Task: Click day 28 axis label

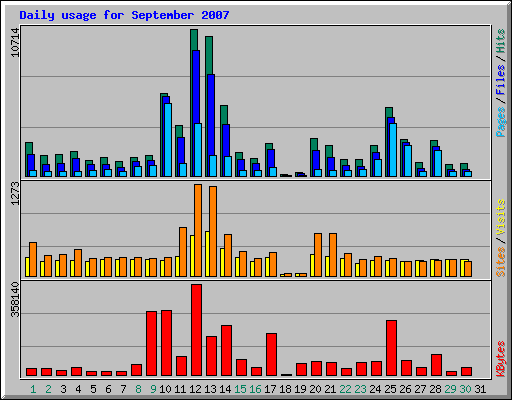Action: [x=435, y=389]
